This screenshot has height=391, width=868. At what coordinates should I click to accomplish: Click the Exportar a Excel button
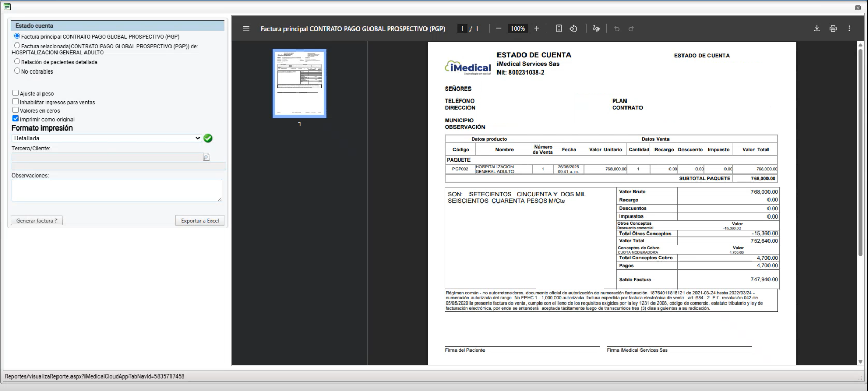pos(200,221)
